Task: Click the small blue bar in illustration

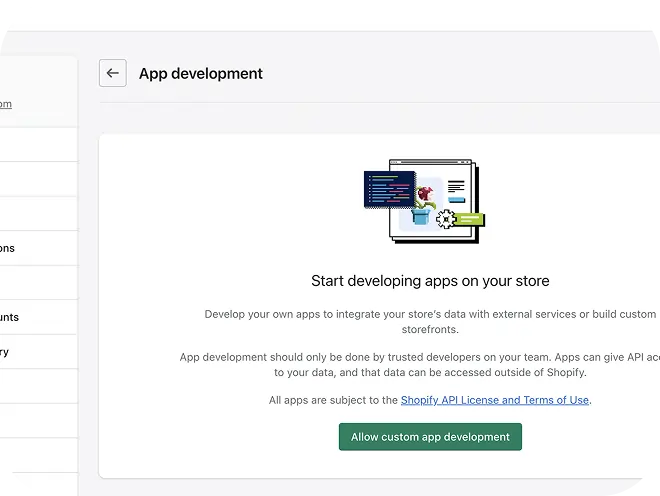Action: 456,200
